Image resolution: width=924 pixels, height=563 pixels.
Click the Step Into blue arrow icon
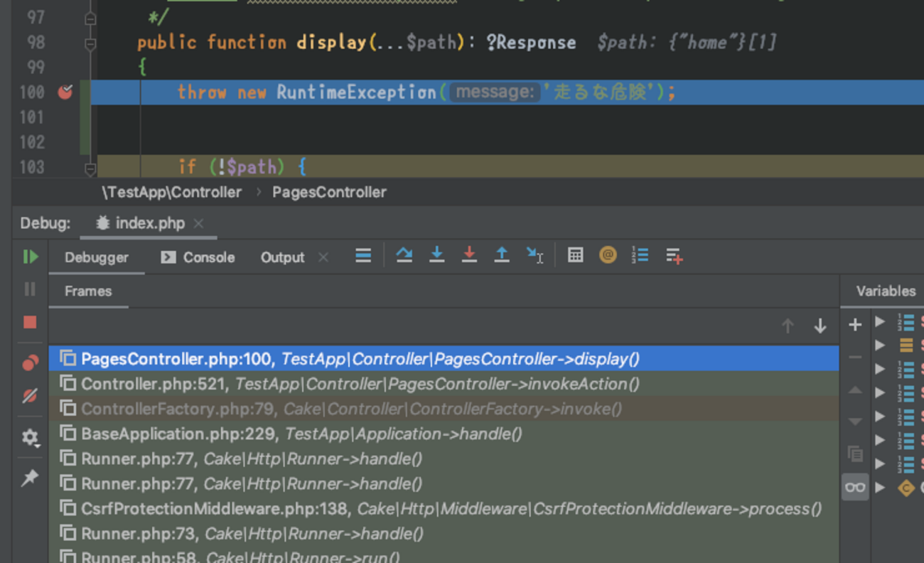[x=437, y=256]
